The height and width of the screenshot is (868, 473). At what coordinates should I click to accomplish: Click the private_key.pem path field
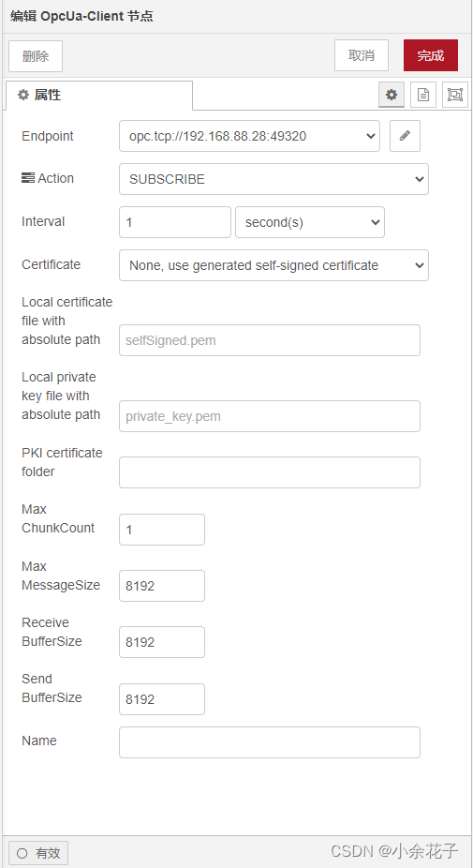pyautogui.click(x=270, y=416)
